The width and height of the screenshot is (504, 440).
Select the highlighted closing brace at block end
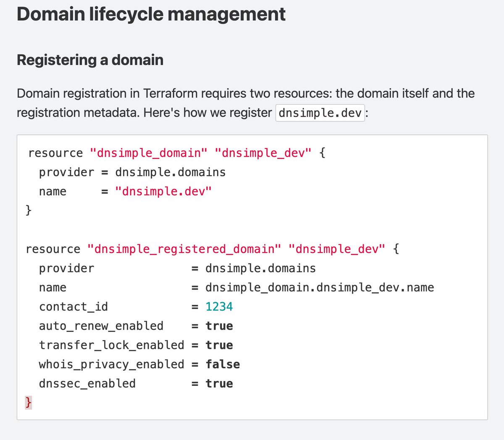pos(28,402)
